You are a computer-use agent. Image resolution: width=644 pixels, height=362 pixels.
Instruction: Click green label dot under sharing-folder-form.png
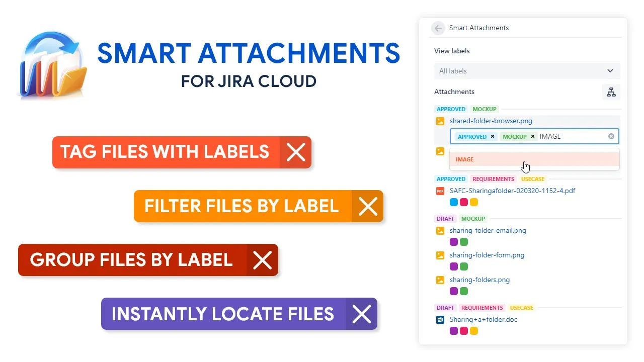point(464,266)
